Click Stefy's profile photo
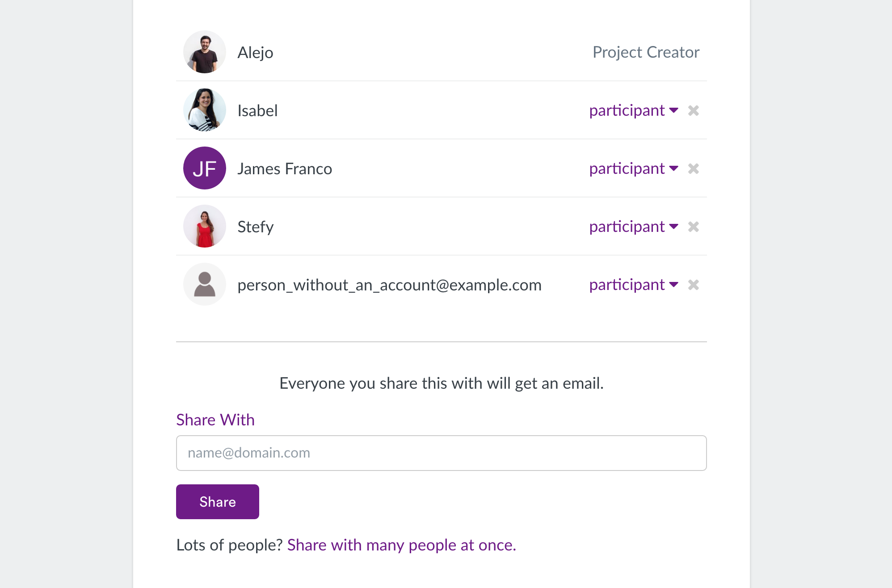The width and height of the screenshot is (892, 588). pyautogui.click(x=205, y=226)
